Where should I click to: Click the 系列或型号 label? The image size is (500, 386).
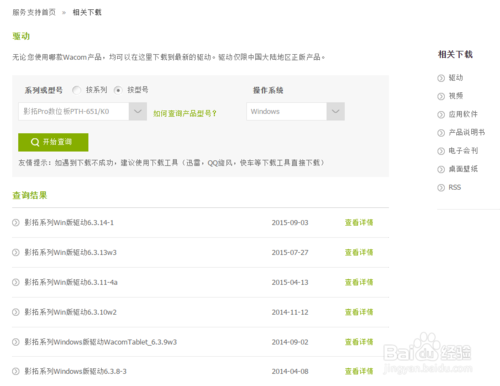coord(44,90)
